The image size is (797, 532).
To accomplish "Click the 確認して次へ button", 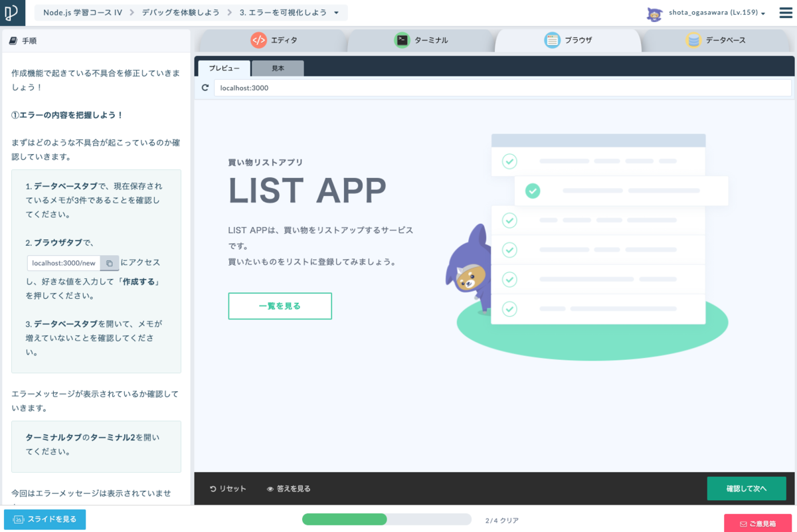I will pos(747,489).
